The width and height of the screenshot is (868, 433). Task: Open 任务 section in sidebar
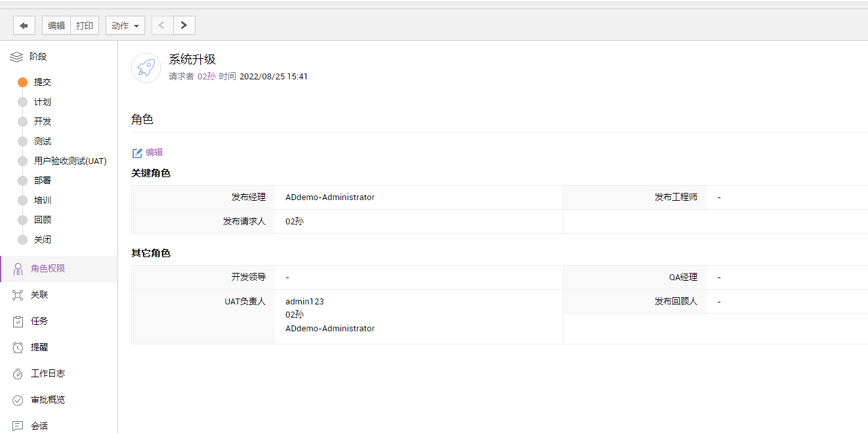pyautogui.click(x=39, y=321)
